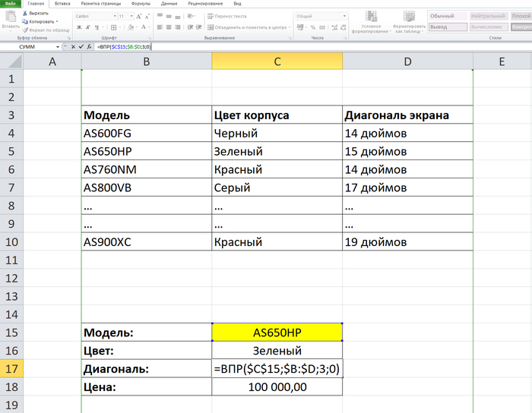Align text to the right
The width and height of the screenshot is (532, 413).
click(x=177, y=27)
